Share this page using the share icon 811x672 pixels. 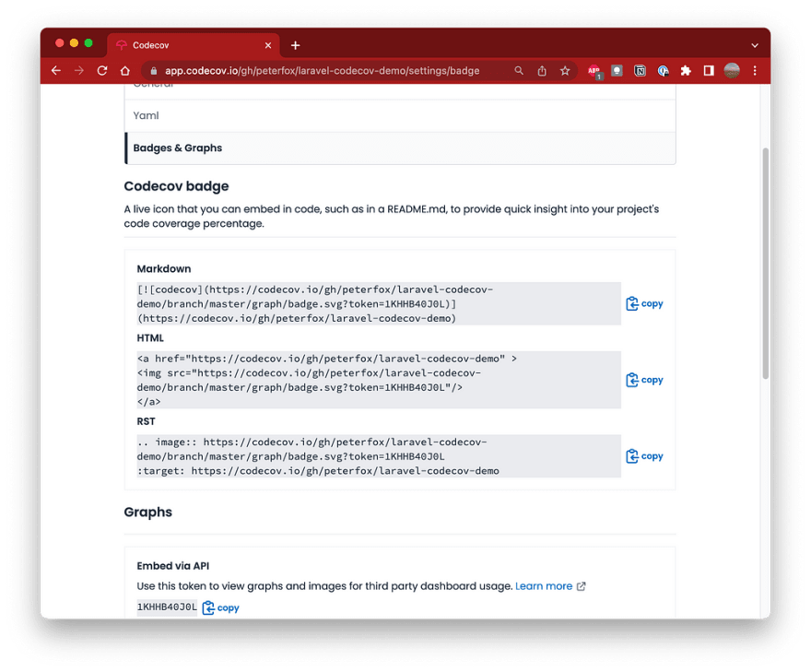(542, 71)
